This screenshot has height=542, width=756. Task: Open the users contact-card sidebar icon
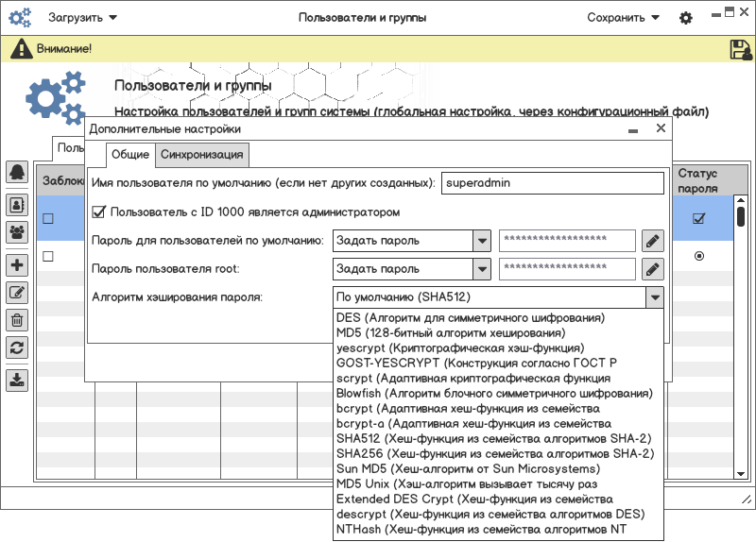click(17, 203)
